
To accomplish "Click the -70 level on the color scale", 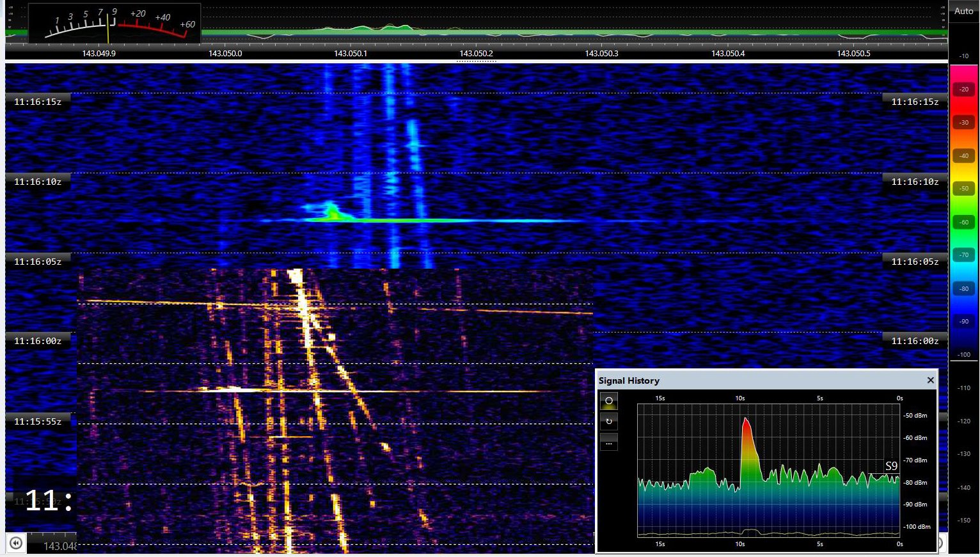I will pyautogui.click(x=964, y=255).
